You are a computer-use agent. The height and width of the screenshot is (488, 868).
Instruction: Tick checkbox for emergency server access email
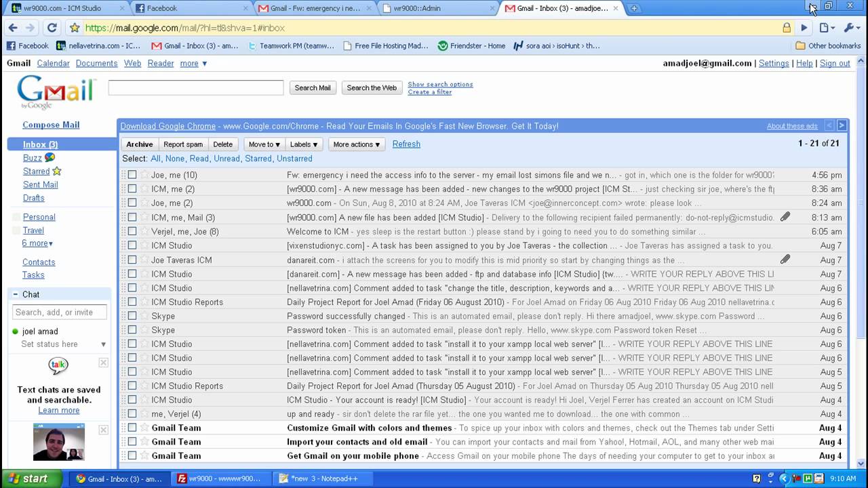click(132, 175)
